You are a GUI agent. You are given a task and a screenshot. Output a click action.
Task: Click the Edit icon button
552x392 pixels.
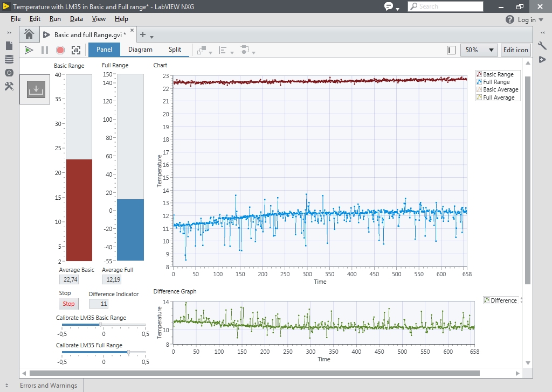[516, 50]
